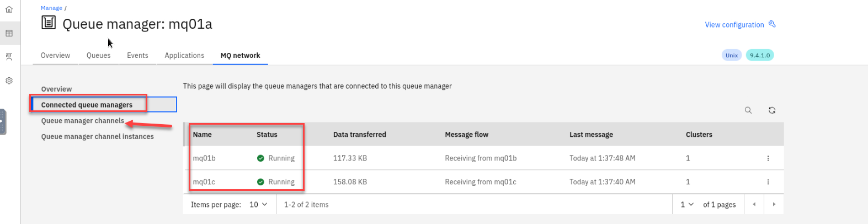Image resolution: width=868 pixels, height=224 pixels.
Task: Click the search icon above the table
Action: (x=748, y=110)
